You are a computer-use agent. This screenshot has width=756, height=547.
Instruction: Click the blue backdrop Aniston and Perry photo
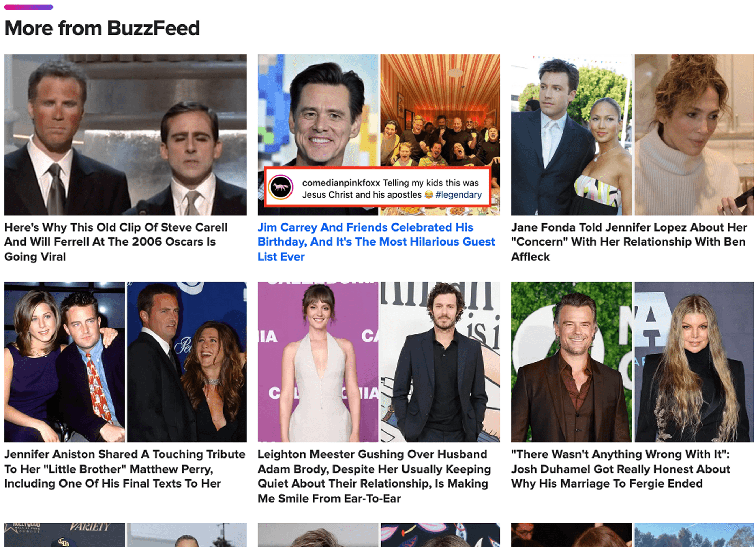(187, 362)
